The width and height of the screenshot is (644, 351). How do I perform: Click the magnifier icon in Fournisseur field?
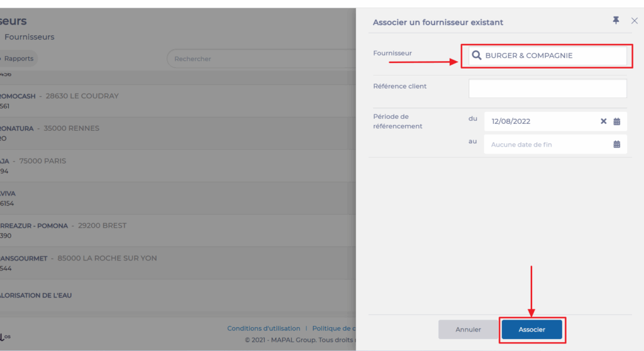(477, 55)
